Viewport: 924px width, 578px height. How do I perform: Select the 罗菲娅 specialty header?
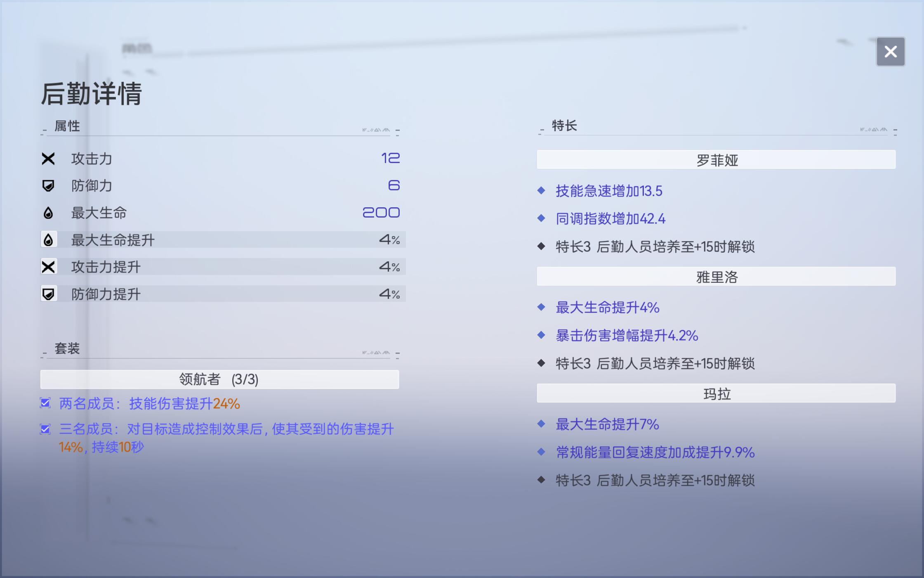click(716, 159)
